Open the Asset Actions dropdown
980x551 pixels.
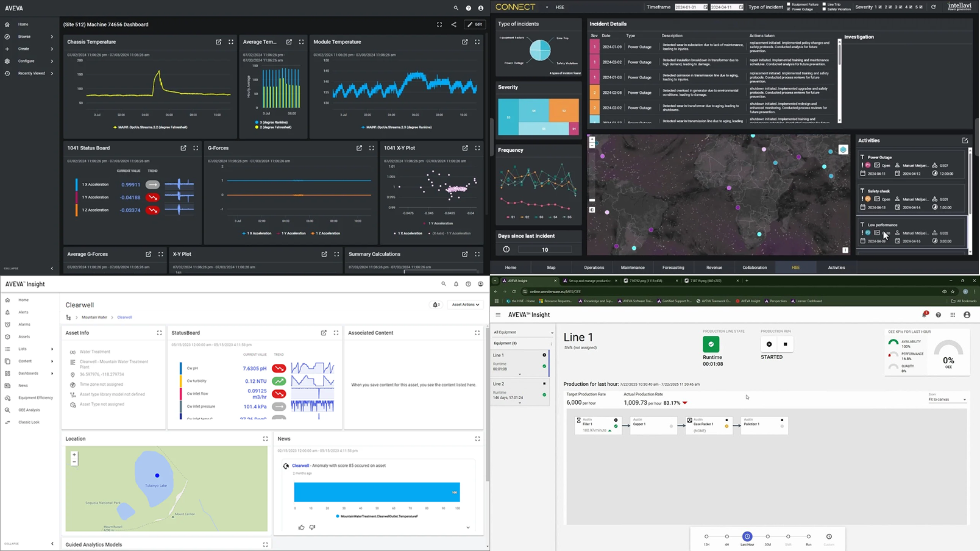[x=466, y=305]
